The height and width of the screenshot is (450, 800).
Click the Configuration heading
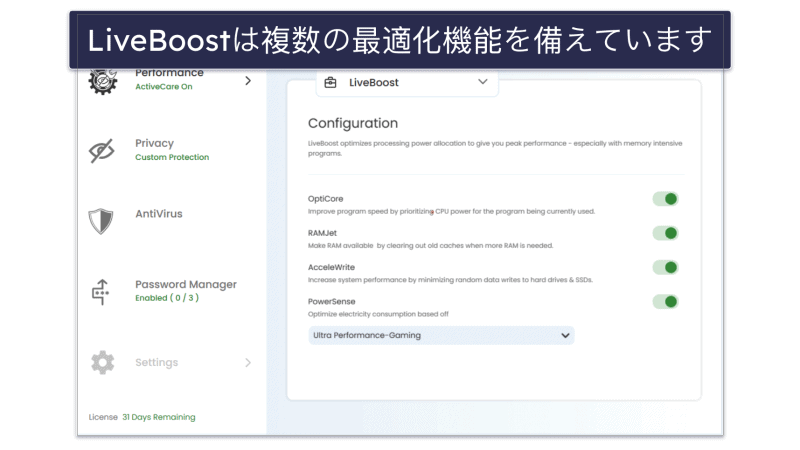(x=353, y=123)
